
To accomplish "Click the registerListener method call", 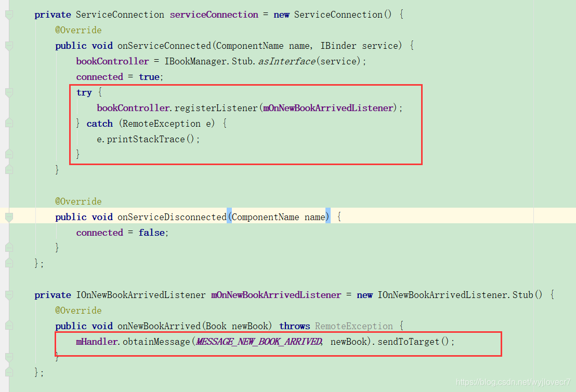I will (x=216, y=109).
